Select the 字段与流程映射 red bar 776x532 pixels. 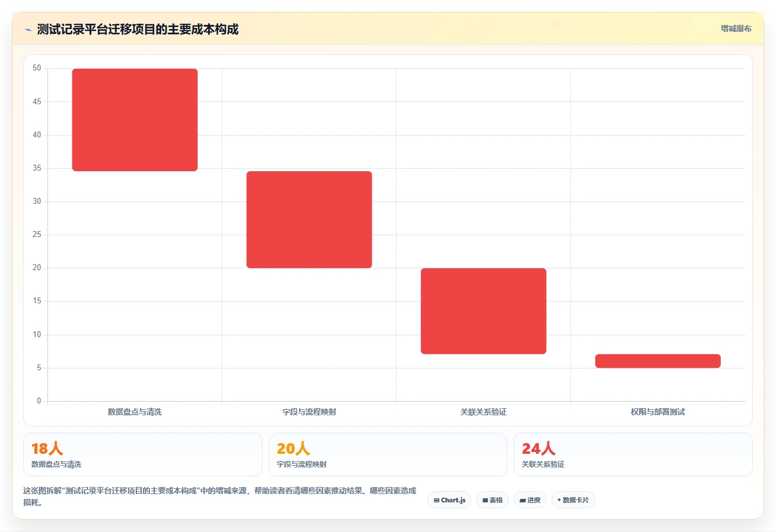309,220
